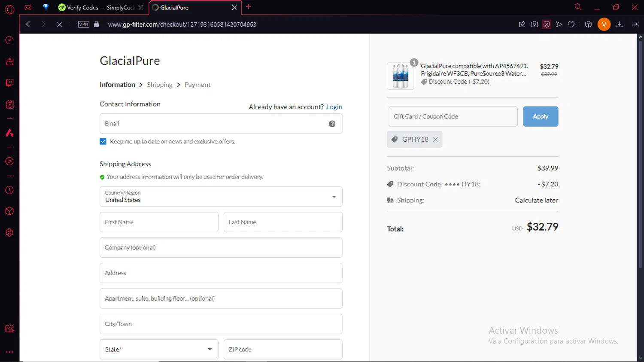Open the Opera GX menu logo
Screen dimensions: 644x362
coord(9,9)
